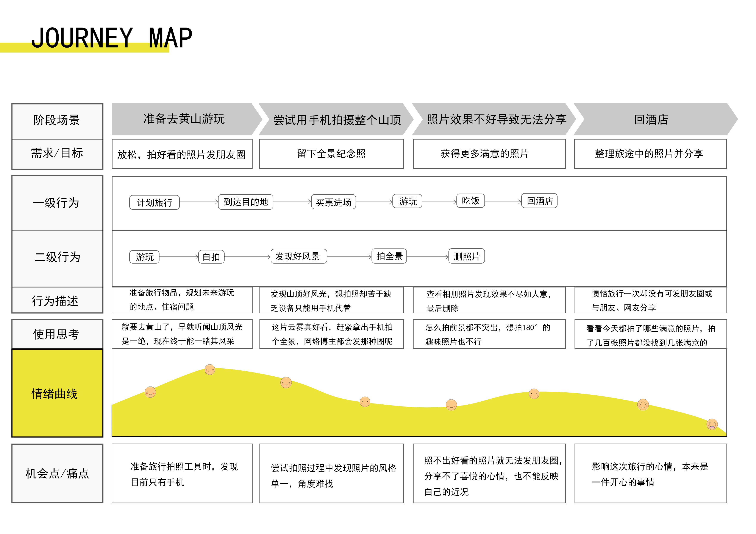This screenshot has height=534, width=756.
Task: Click the yellow 情绪曲线 label block
Action: pyautogui.click(x=57, y=393)
